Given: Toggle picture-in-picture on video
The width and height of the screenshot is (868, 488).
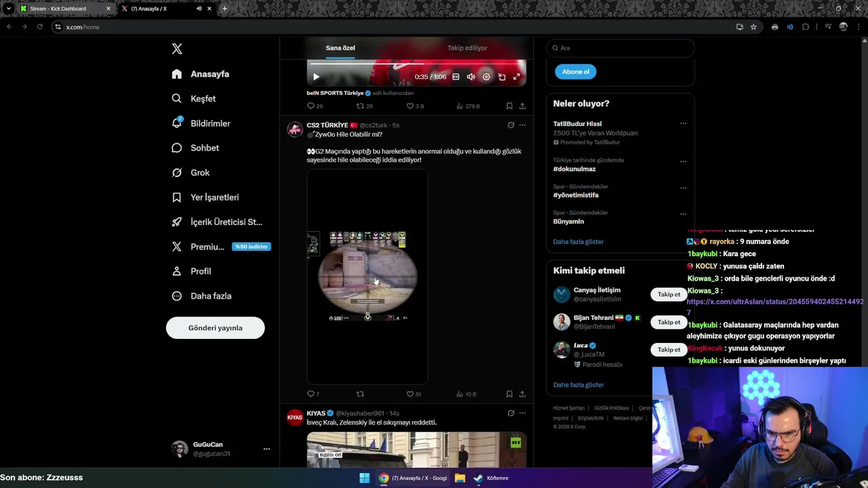Looking at the screenshot, I should click(x=502, y=77).
